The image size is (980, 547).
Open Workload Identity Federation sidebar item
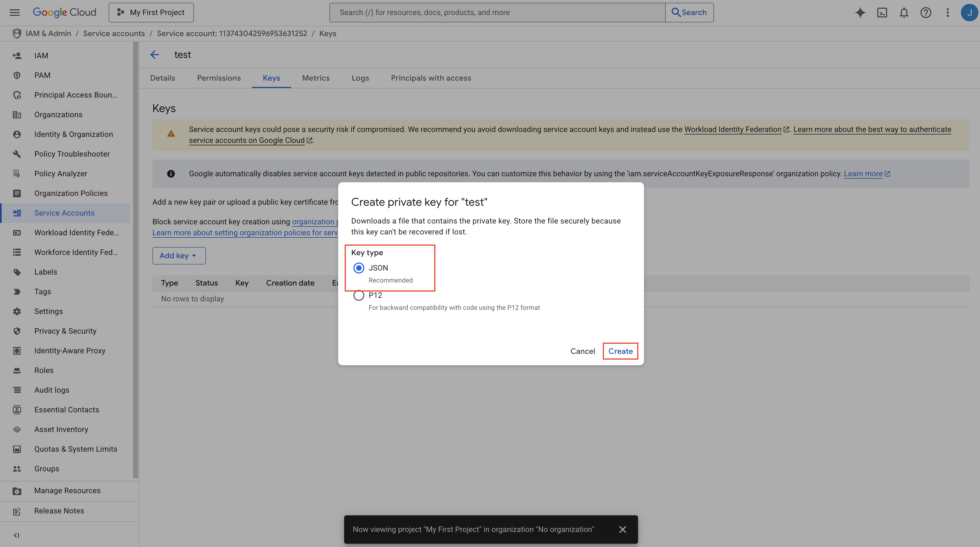[66, 233]
